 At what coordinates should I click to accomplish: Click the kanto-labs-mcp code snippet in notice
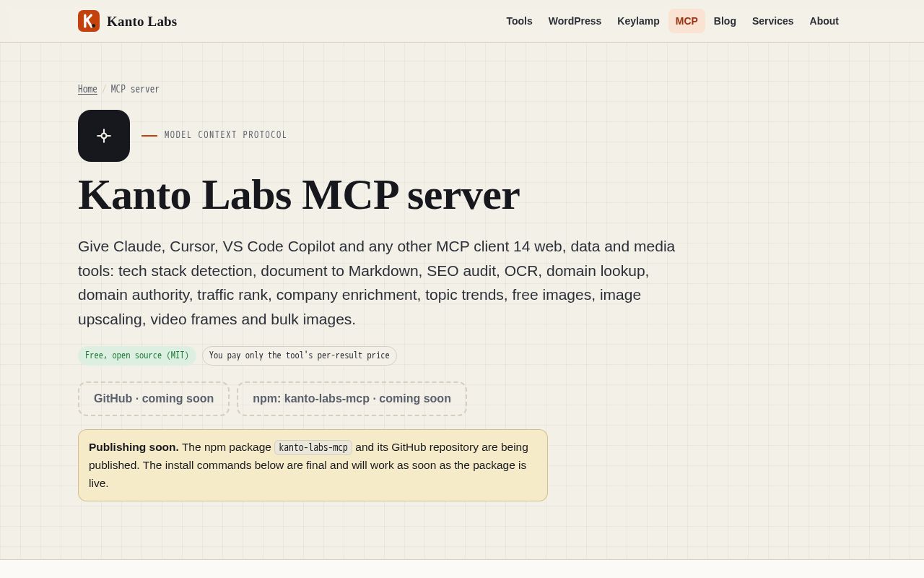(313, 447)
